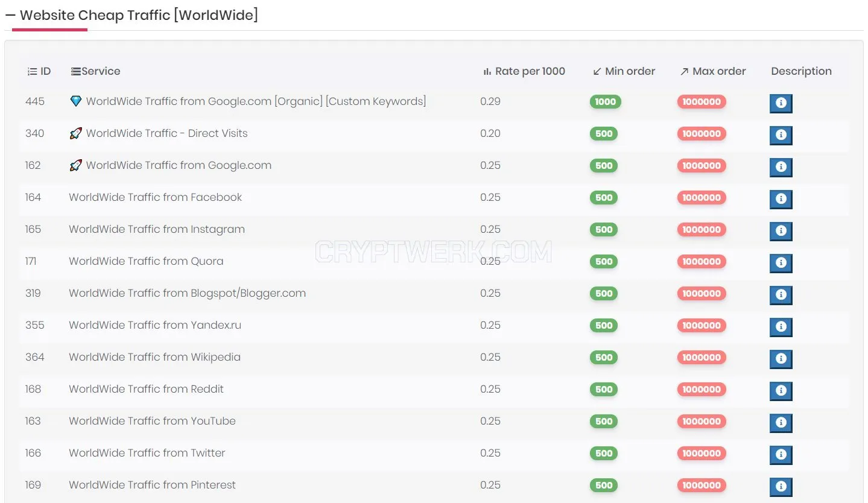
Task: Click the 0.25 rate for Traffic from Facebook
Action: coord(490,197)
